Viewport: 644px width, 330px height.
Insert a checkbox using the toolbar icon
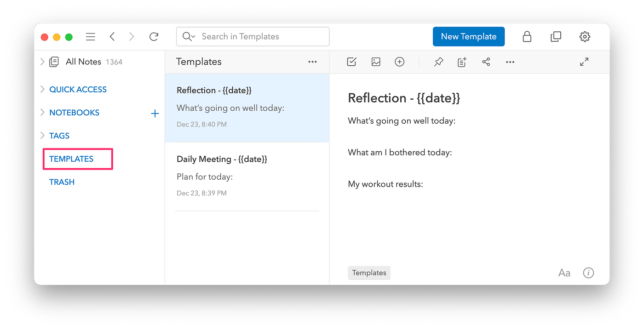[x=351, y=62]
